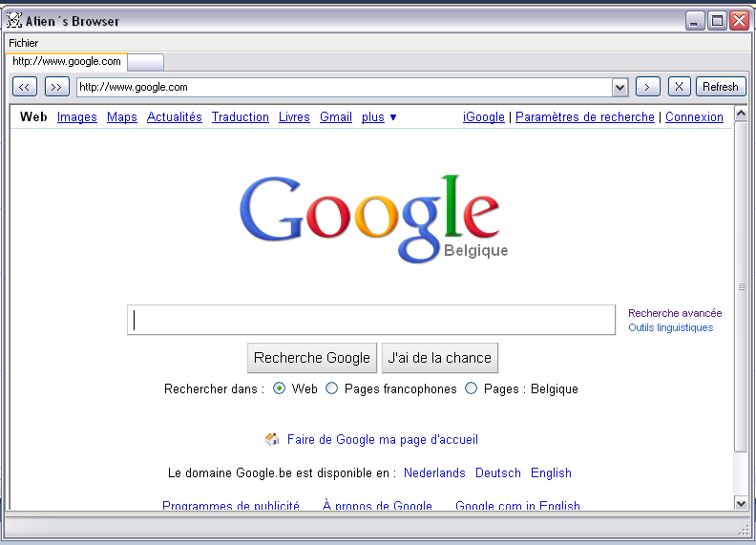Switch to Deutsch language link
Image resolution: width=756 pixels, height=545 pixels.
498,473
